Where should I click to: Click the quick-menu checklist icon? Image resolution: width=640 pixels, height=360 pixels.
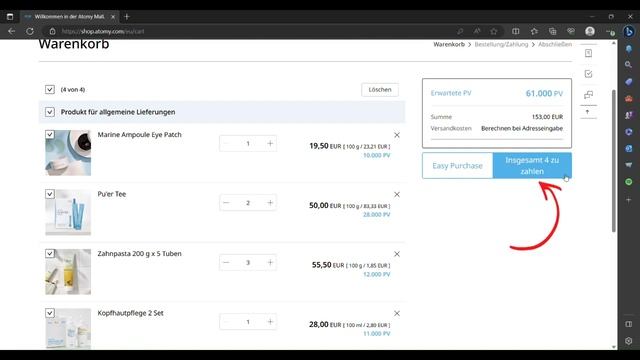click(x=588, y=74)
